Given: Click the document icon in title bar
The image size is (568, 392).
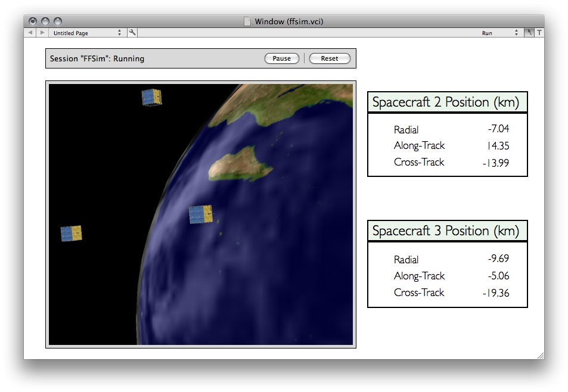Looking at the screenshot, I should (247, 21).
